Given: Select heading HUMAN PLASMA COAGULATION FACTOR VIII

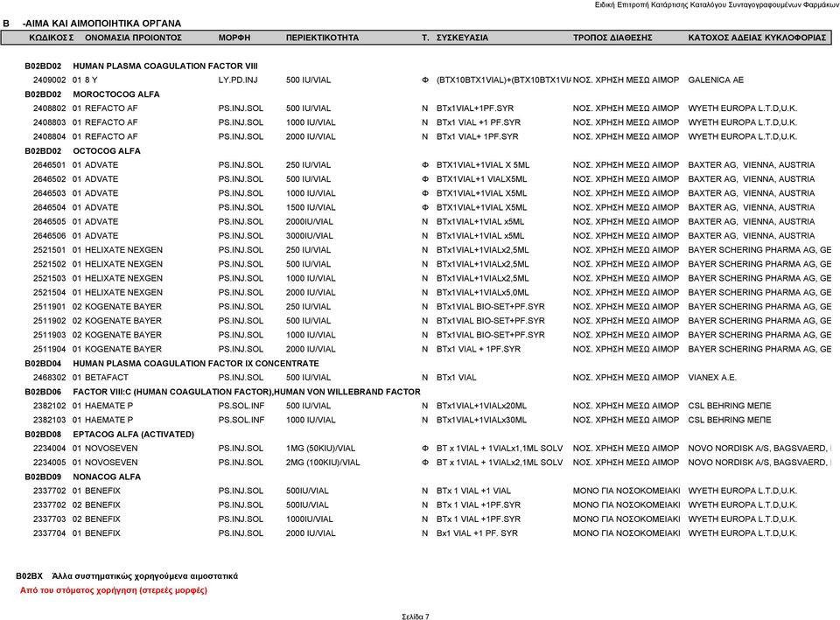Looking at the screenshot, I should coord(165,66).
